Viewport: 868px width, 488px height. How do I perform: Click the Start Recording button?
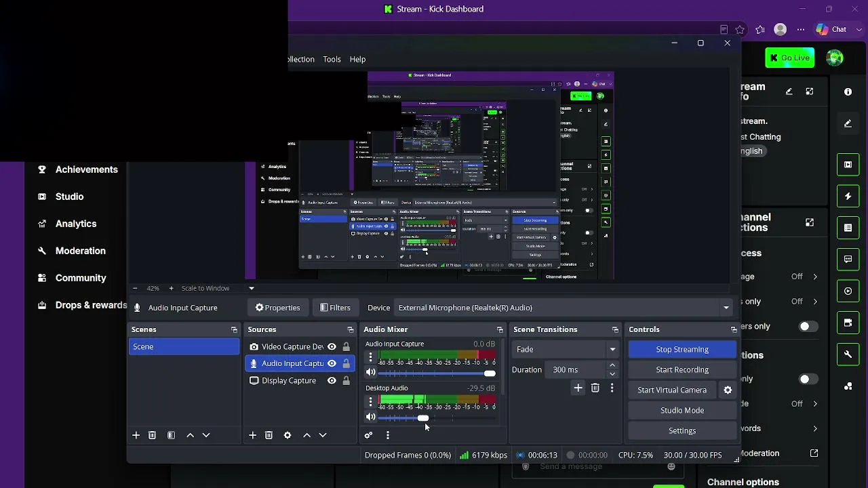tap(682, 369)
